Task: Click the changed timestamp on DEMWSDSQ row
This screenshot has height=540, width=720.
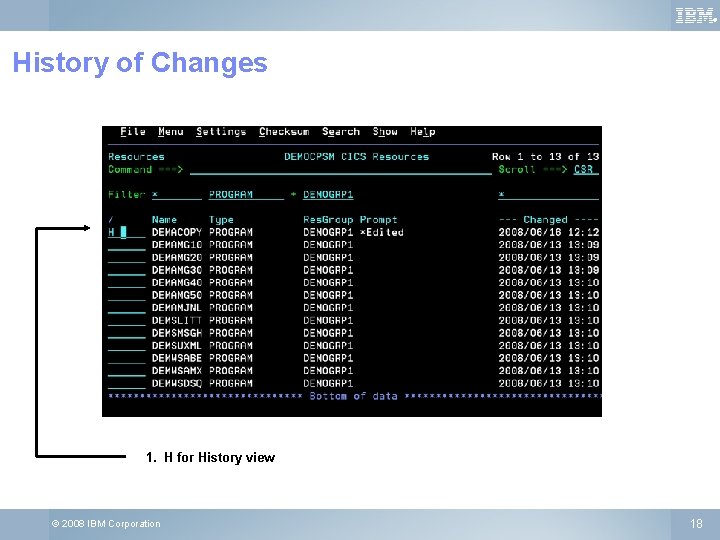Action: [x=549, y=383]
